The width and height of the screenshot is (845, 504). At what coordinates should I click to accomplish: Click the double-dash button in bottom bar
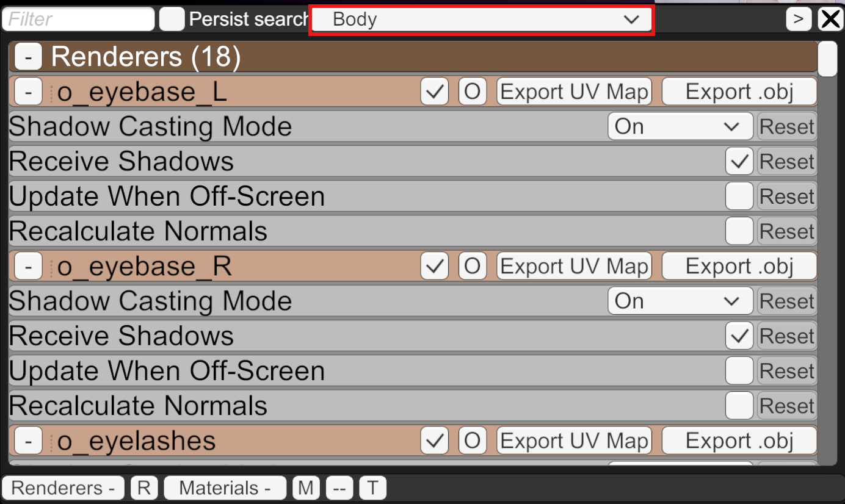[339, 488]
